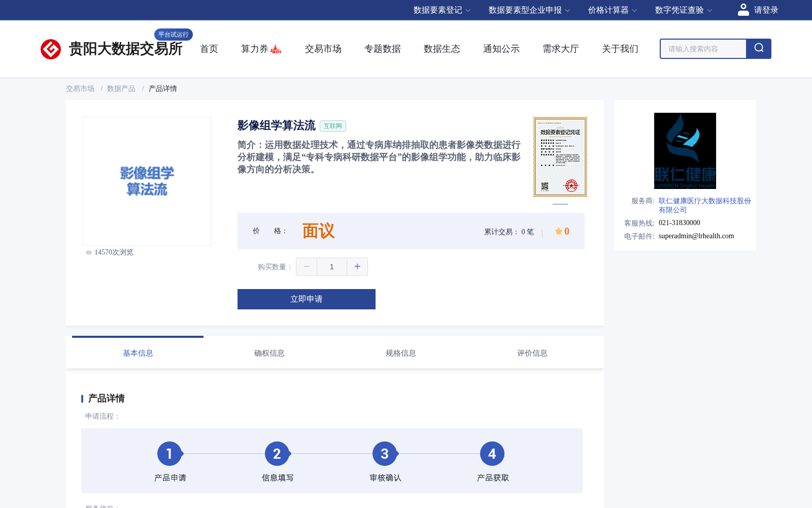This screenshot has width=812, height=508.
Task: Click the 平台试运行 badge
Action: pyautogui.click(x=174, y=35)
